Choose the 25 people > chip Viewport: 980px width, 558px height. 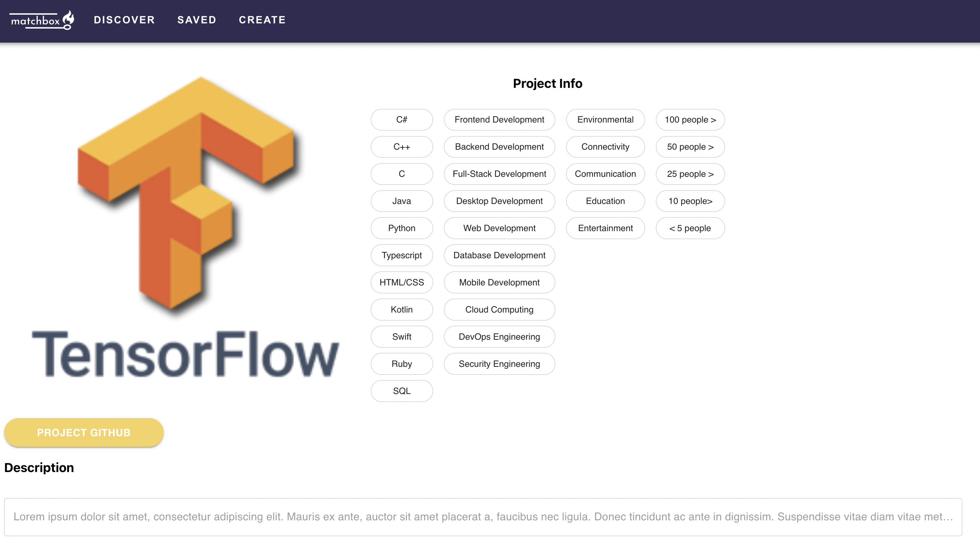(690, 174)
